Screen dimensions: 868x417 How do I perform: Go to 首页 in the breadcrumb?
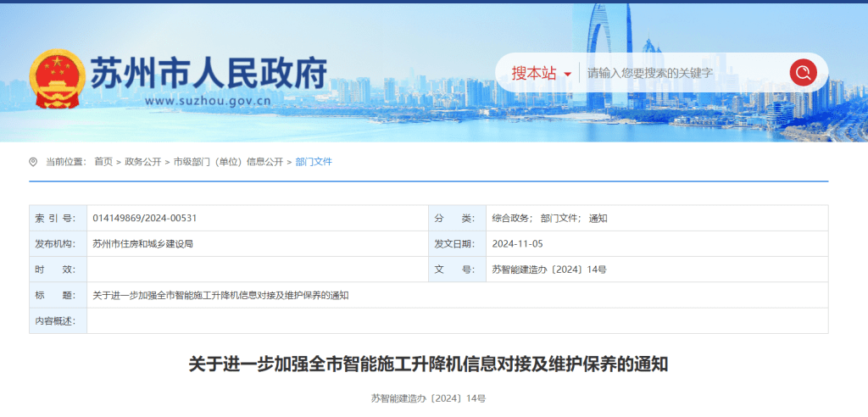tap(103, 162)
